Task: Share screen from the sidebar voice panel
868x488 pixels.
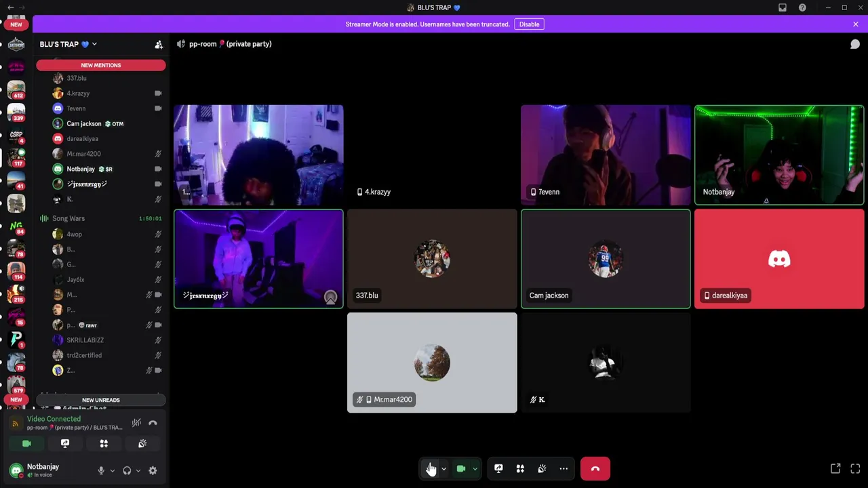Action: 65,443
